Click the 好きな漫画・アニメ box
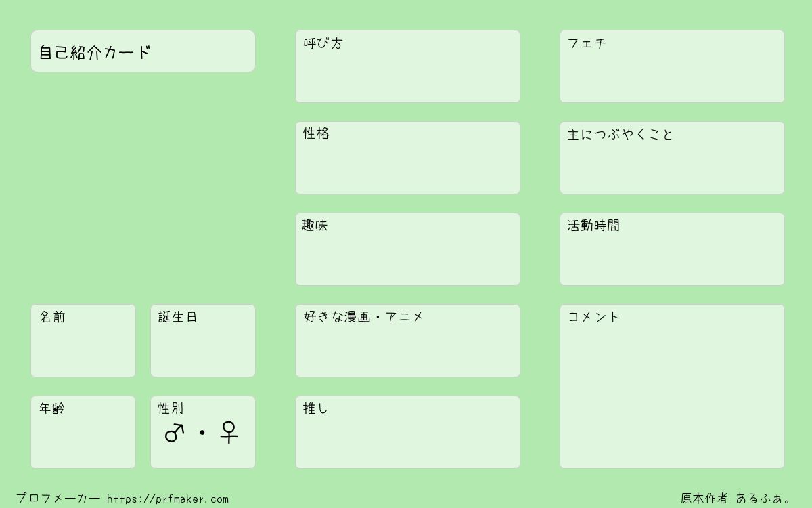The image size is (812, 508). (407, 341)
